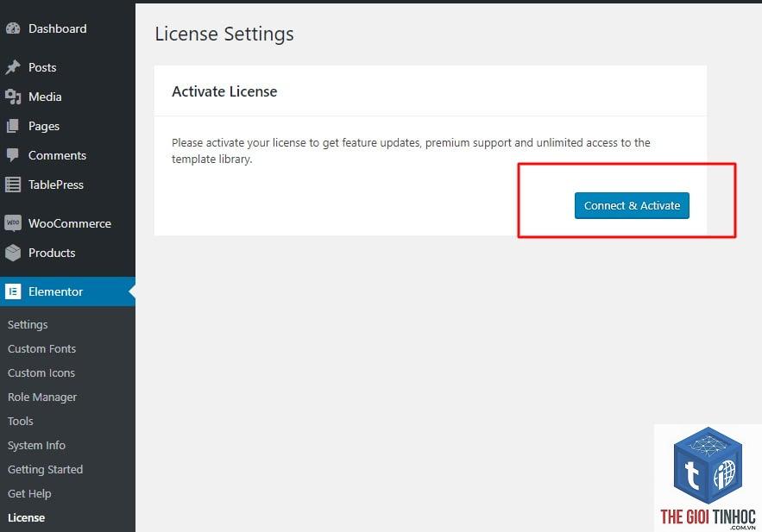Open Products menu entry
This screenshot has height=532, width=762.
[52, 253]
